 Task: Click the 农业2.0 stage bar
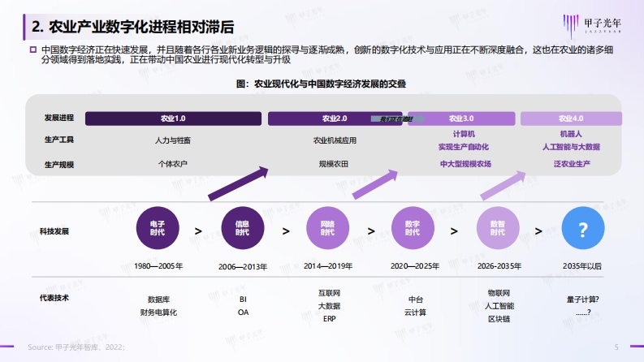[335, 119]
